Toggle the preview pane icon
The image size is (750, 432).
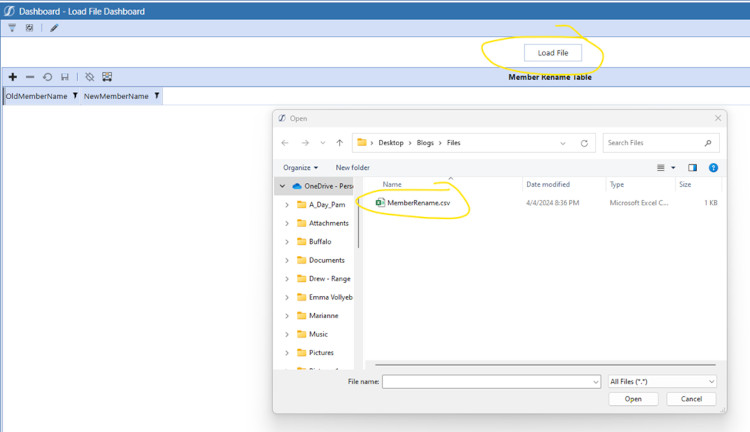point(692,168)
